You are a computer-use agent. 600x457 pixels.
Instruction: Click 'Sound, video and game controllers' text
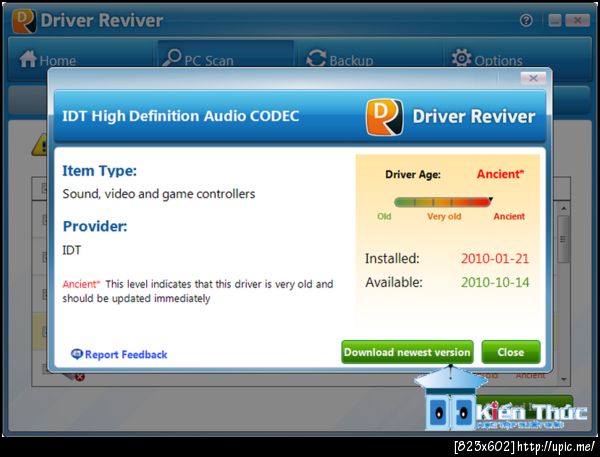point(159,194)
